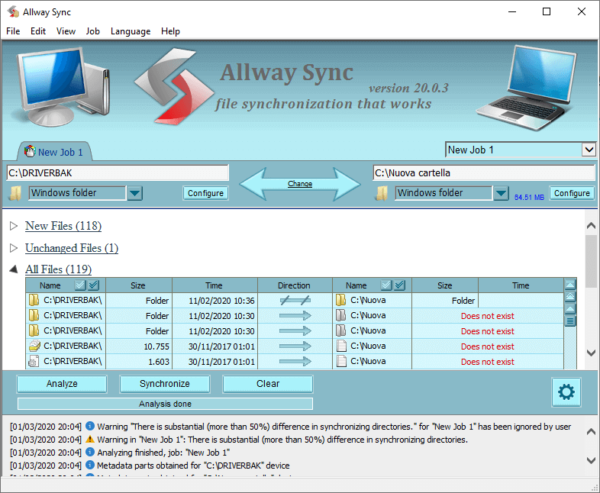Image resolution: width=600 pixels, height=493 pixels.
Task: Click the yellow warning triangle in the log
Action: (90, 439)
